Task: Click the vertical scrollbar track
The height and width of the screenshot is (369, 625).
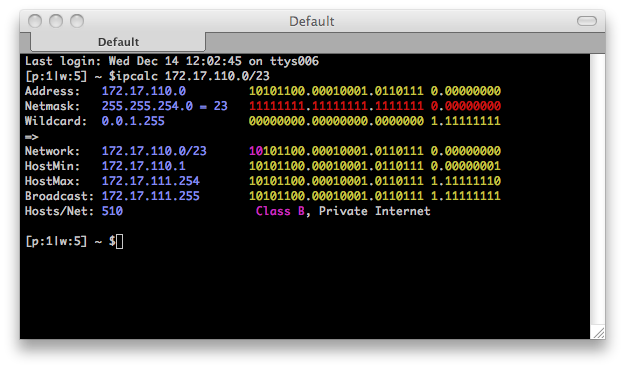Action: (x=597, y=190)
